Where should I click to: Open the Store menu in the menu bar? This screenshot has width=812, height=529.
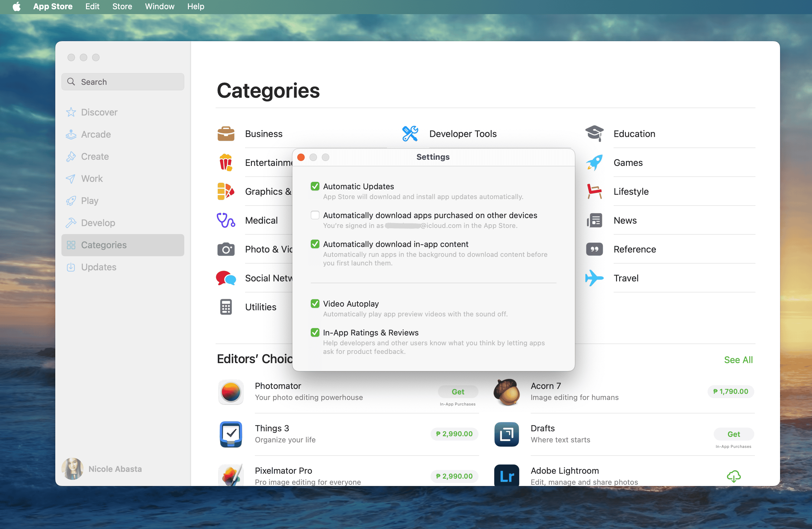[122, 6]
